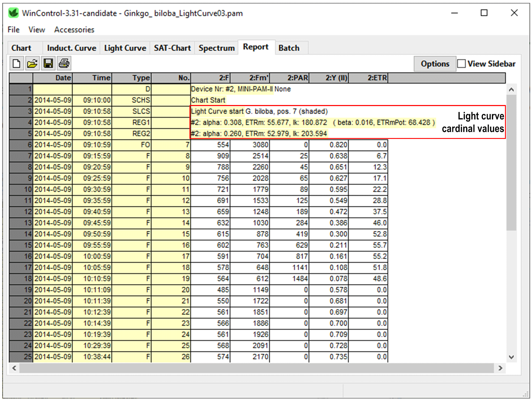Click the vertical scrollbar down arrow
This screenshot has height=401, width=532.
(x=511, y=357)
